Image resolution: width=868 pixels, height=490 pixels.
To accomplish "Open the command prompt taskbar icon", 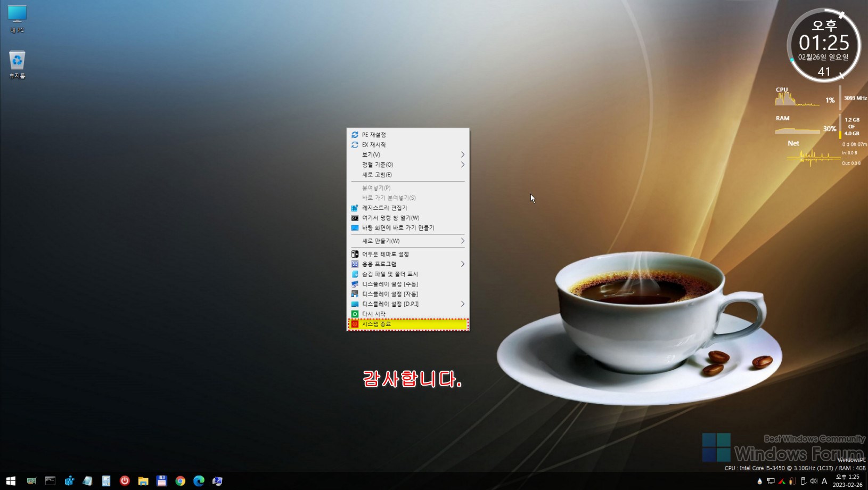I will (50, 481).
